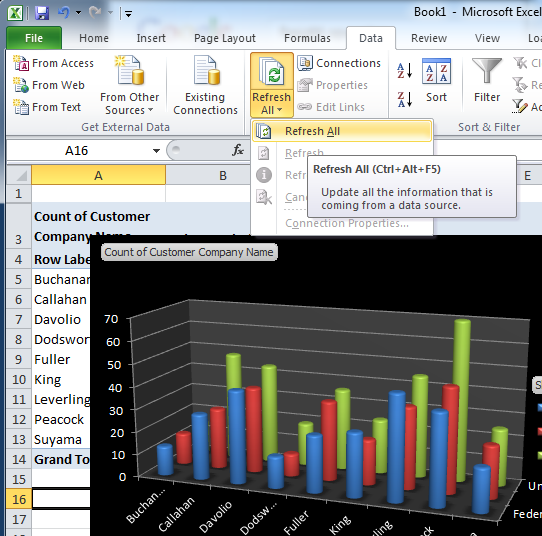Screen dimensions: 542x536
Task: Select the column A header
Action: pos(99,176)
